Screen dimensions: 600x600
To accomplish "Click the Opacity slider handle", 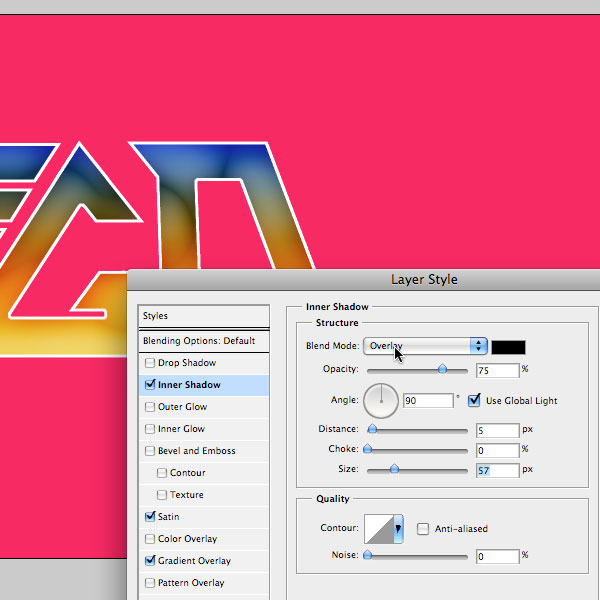I will (x=442, y=368).
